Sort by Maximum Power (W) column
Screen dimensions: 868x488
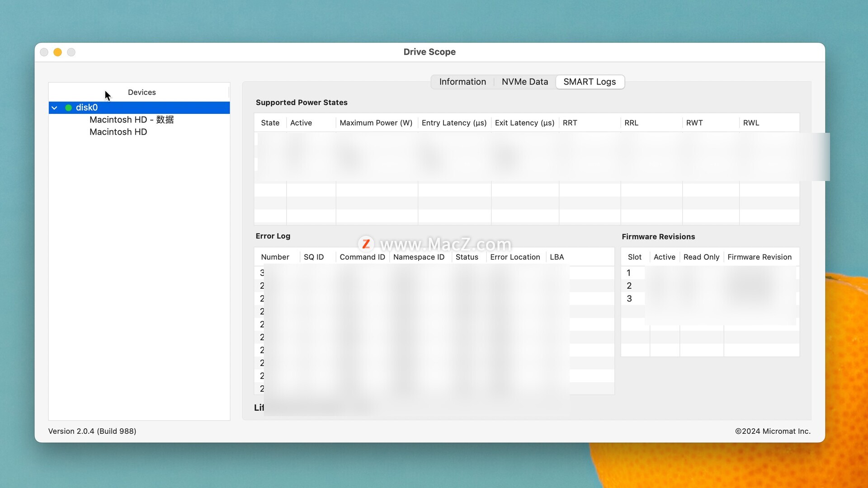pyautogui.click(x=376, y=123)
